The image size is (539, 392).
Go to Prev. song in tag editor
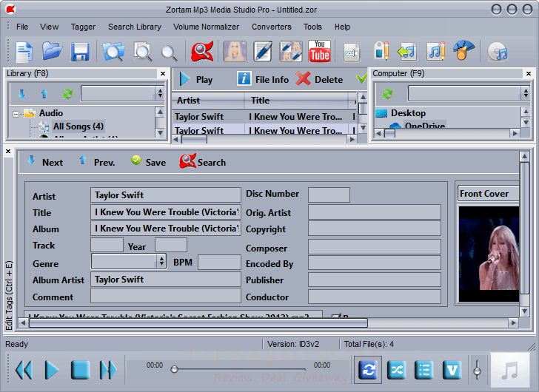(x=97, y=162)
